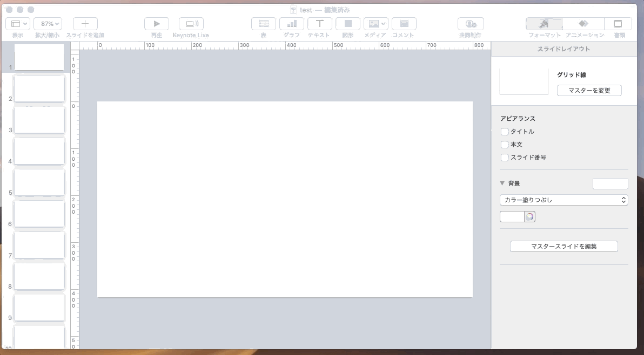Switch to the 書類 document tab

coord(618,24)
